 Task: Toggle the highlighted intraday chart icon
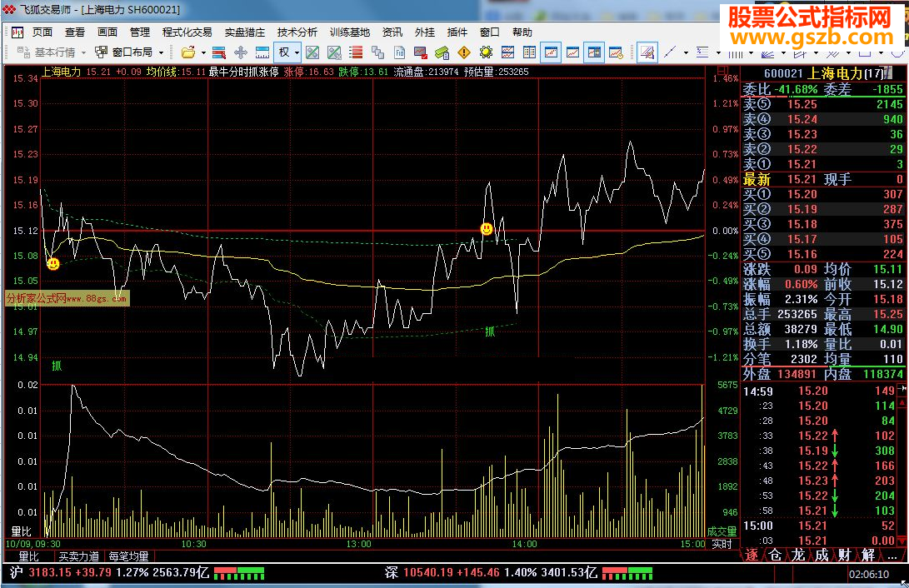550,52
